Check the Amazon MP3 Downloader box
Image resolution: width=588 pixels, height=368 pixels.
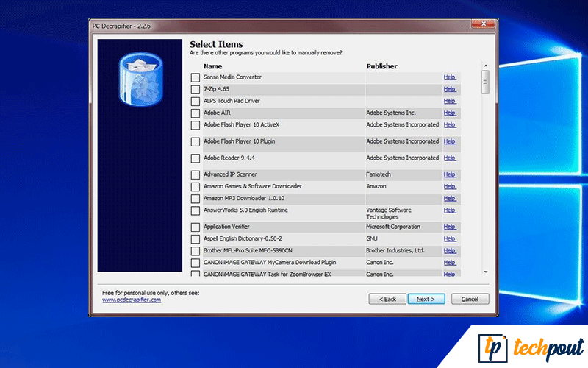tap(195, 199)
